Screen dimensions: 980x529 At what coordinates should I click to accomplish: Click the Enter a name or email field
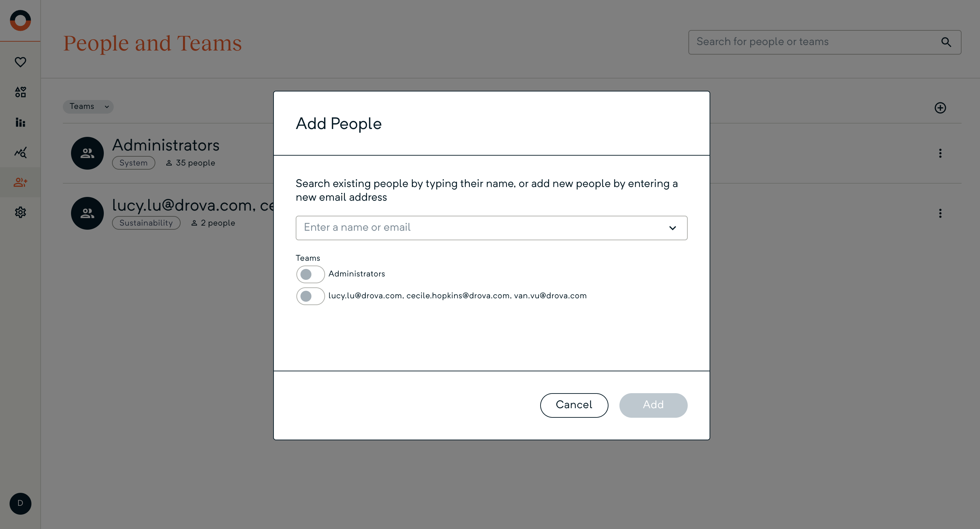[479, 228]
